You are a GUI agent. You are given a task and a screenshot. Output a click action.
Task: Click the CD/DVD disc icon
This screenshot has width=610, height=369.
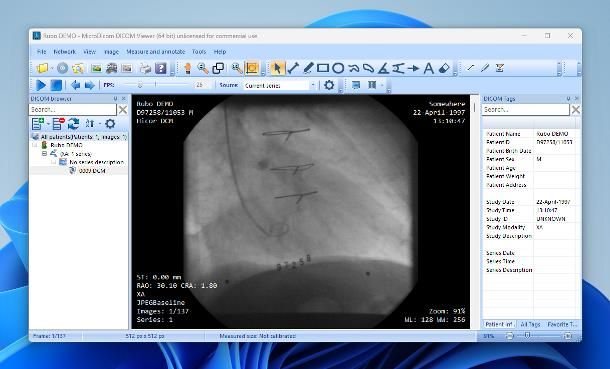pos(62,68)
